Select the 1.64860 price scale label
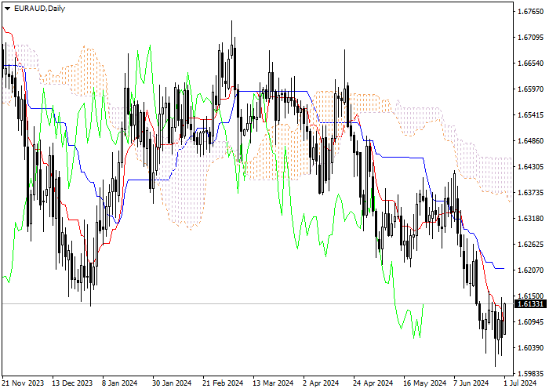The image size is (549, 392). pyautogui.click(x=530, y=140)
